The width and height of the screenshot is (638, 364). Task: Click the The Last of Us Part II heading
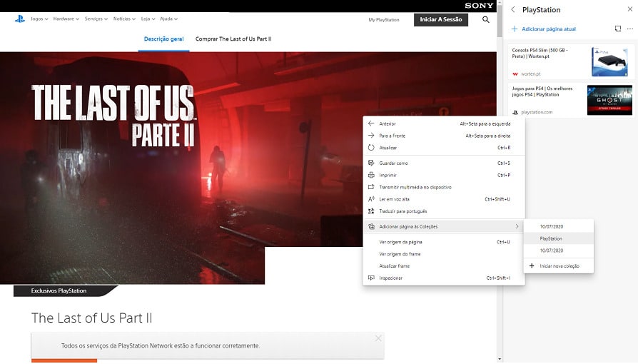(x=91, y=318)
